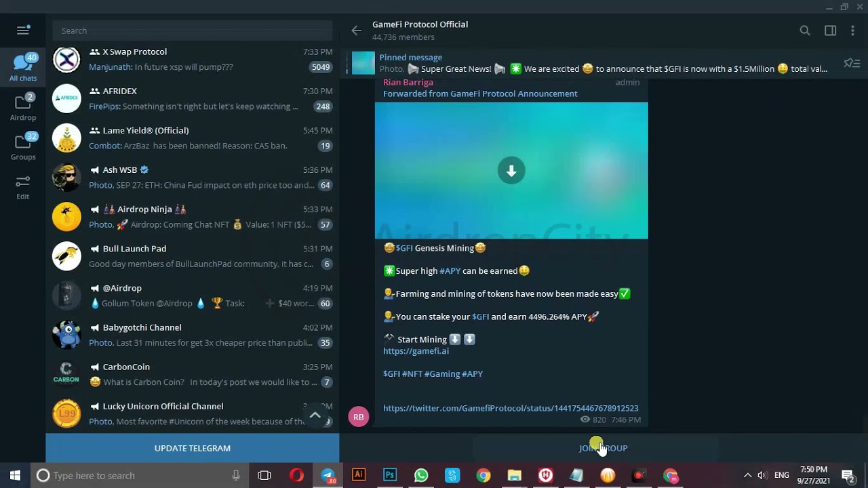Open WhatsApp from the taskbar
This screenshot has width=868, height=488.
click(x=421, y=475)
